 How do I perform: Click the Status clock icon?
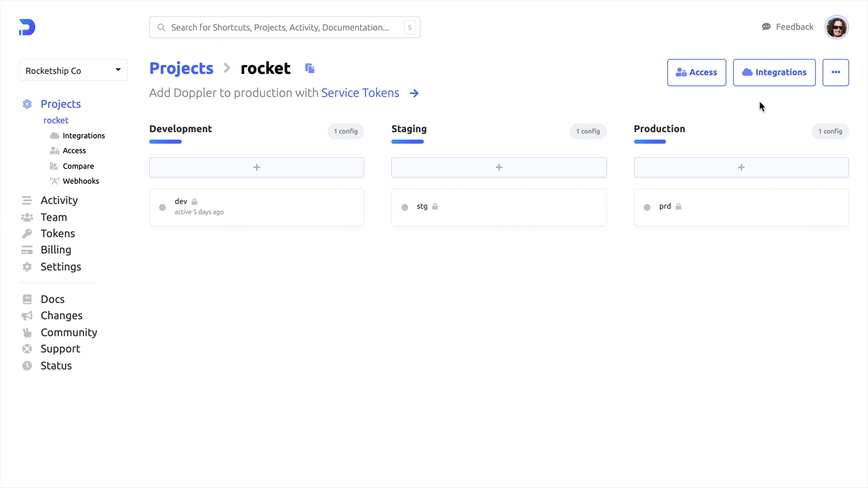pos(27,365)
